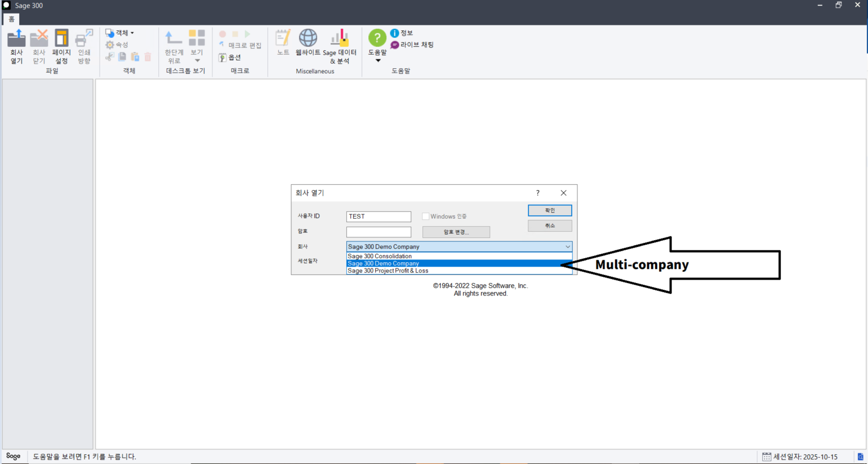The image size is (868, 464).
Task: Open the 객체 object dropdown
Action: click(x=120, y=33)
